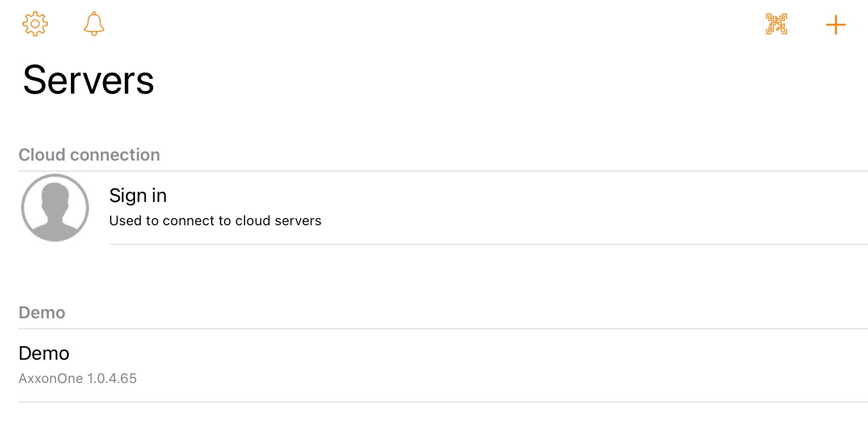Select 'Used to connect to cloud servers' text
868x425 pixels.
pyautogui.click(x=215, y=221)
